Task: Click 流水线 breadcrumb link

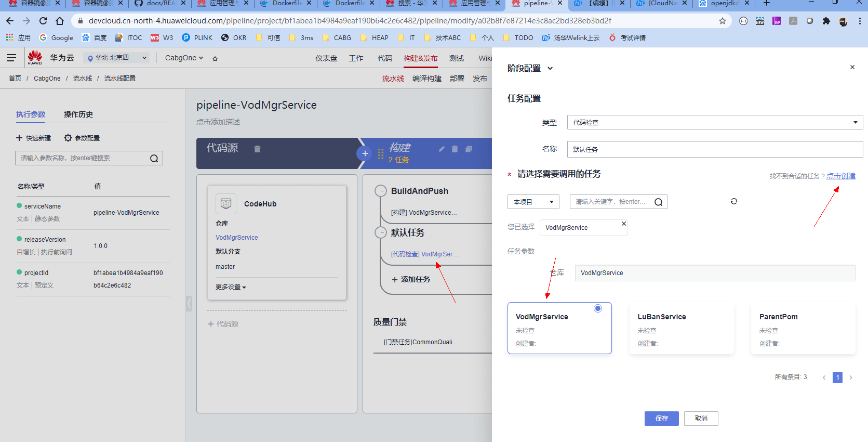Action: click(x=83, y=79)
